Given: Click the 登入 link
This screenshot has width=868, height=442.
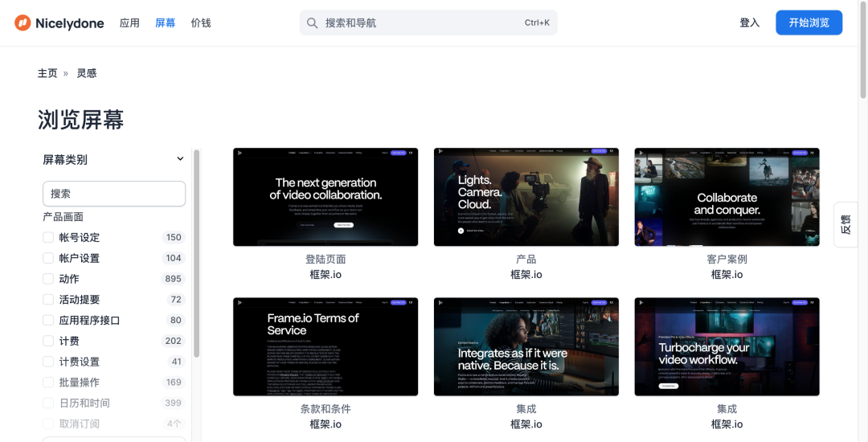Looking at the screenshot, I should click(750, 23).
